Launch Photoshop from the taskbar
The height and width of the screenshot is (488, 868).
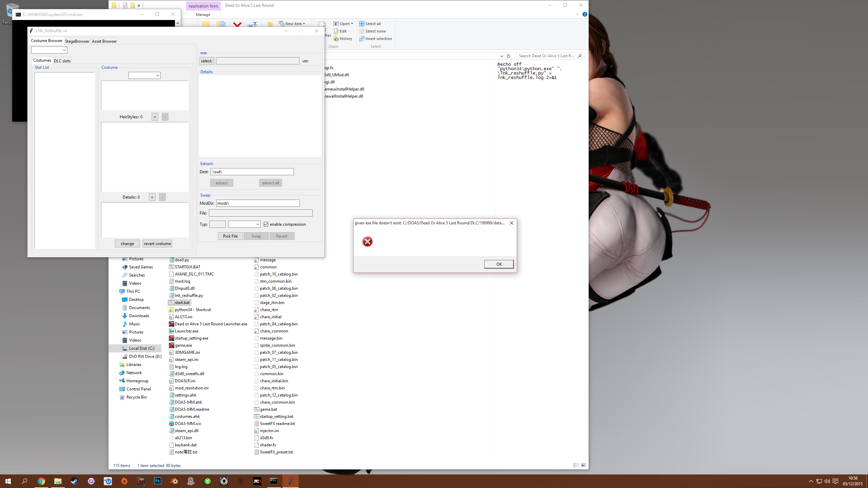click(158, 481)
